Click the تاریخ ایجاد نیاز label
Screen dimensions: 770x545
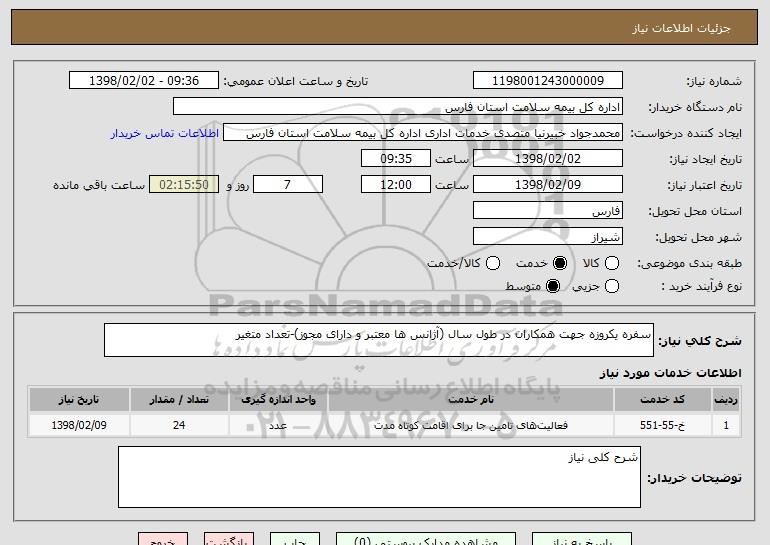click(x=706, y=160)
